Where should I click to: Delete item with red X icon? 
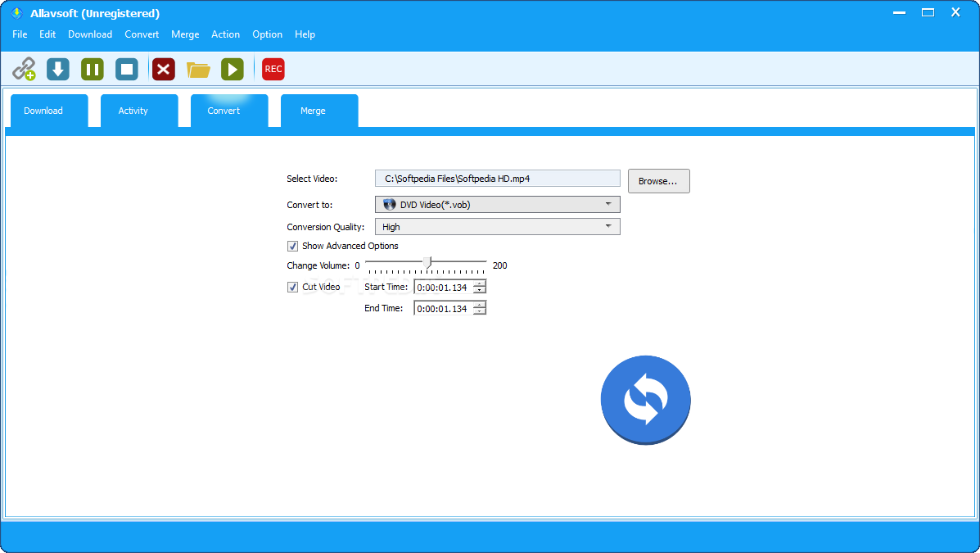pyautogui.click(x=164, y=69)
